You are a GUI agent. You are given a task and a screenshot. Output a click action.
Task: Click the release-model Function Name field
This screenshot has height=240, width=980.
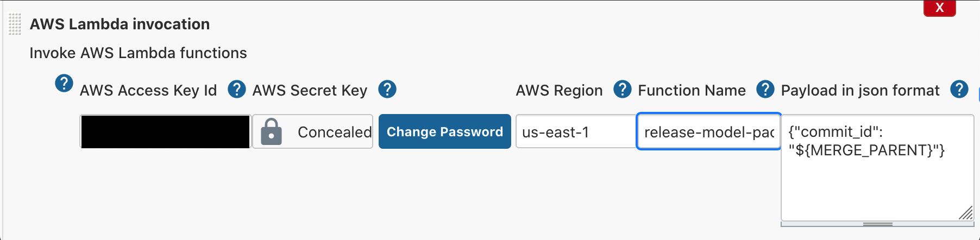click(x=708, y=131)
